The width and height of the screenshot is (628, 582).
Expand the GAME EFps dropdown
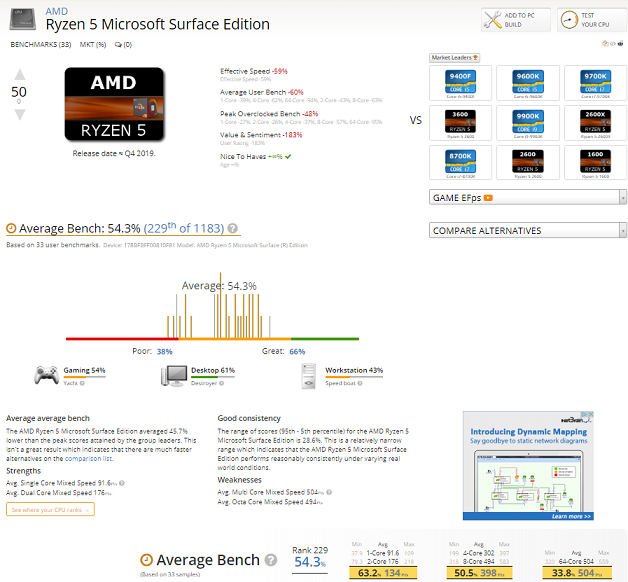coord(527,197)
